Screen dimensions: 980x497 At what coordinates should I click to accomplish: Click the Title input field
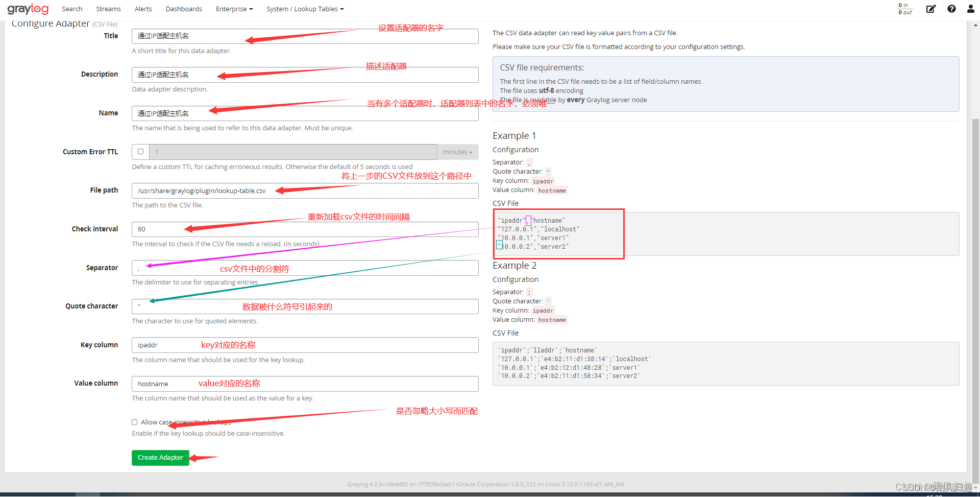point(305,36)
